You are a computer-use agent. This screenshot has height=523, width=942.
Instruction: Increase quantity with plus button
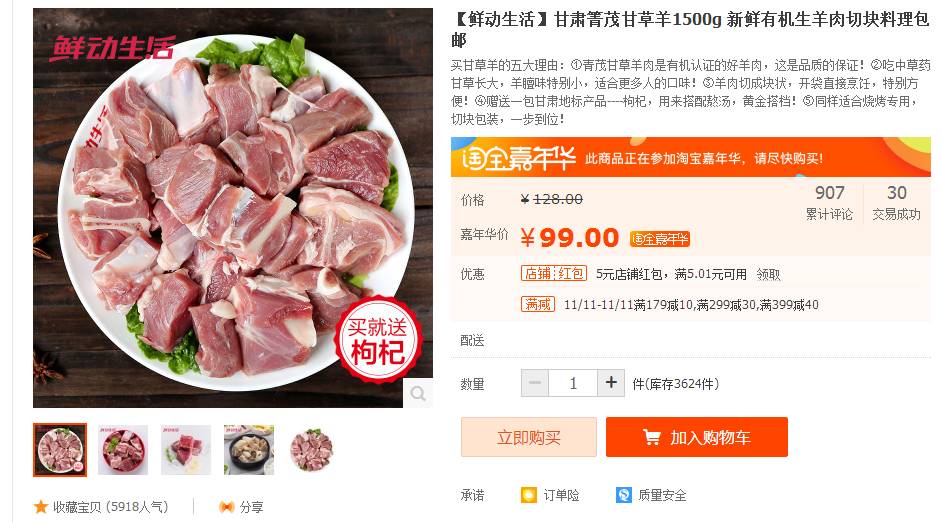click(x=611, y=383)
